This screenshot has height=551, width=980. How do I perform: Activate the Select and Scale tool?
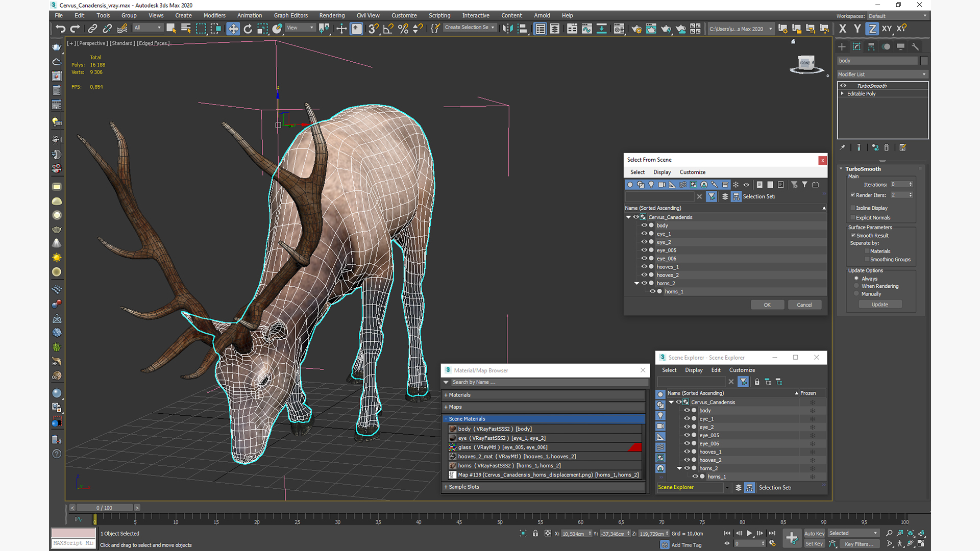(262, 29)
